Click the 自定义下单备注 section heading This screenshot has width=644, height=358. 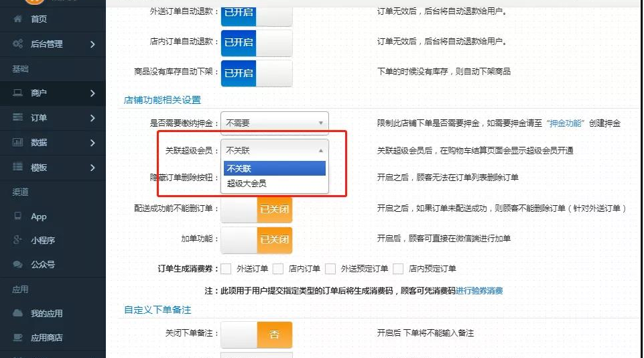point(157,310)
